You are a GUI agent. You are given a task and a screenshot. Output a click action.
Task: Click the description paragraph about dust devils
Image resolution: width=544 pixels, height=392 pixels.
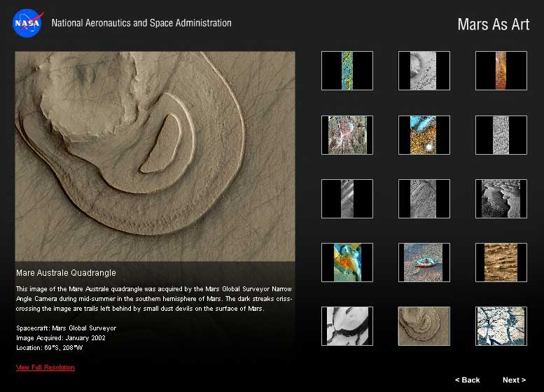[154, 299]
